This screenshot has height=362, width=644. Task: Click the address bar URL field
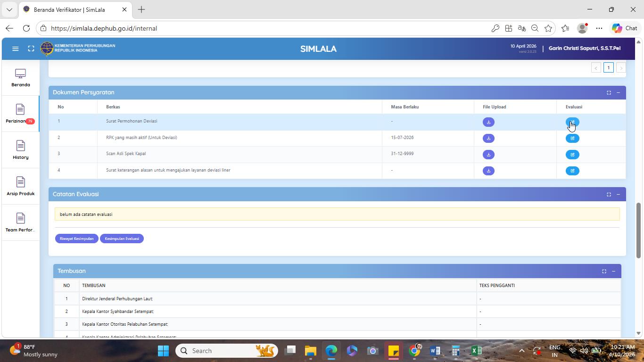pyautogui.click(x=264, y=28)
